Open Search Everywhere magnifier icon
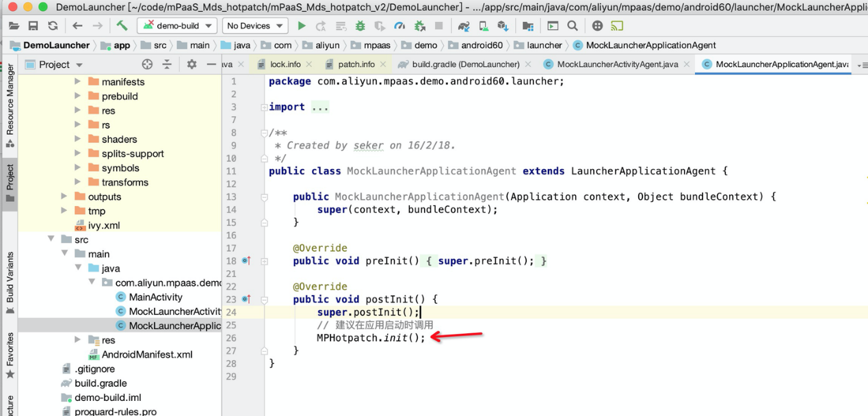The image size is (868, 416). pyautogui.click(x=573, y=26)
